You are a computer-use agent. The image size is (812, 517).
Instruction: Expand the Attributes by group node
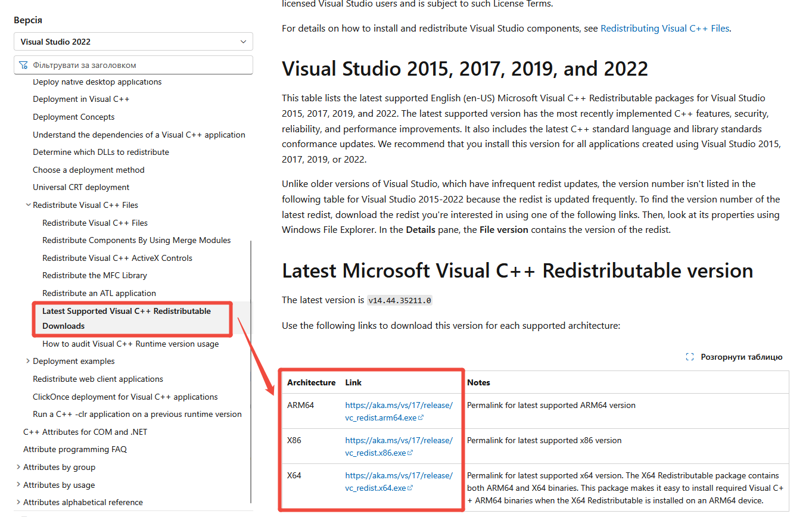(x=18, y=467)
